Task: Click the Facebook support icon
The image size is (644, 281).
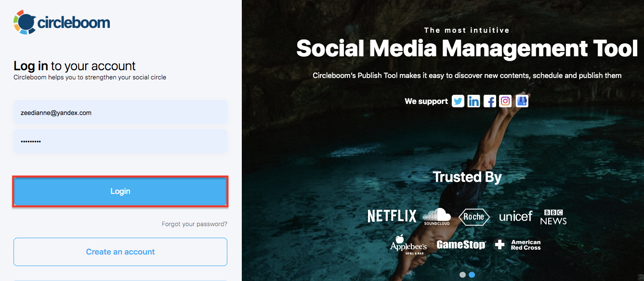Action: (x=489, y=101)
